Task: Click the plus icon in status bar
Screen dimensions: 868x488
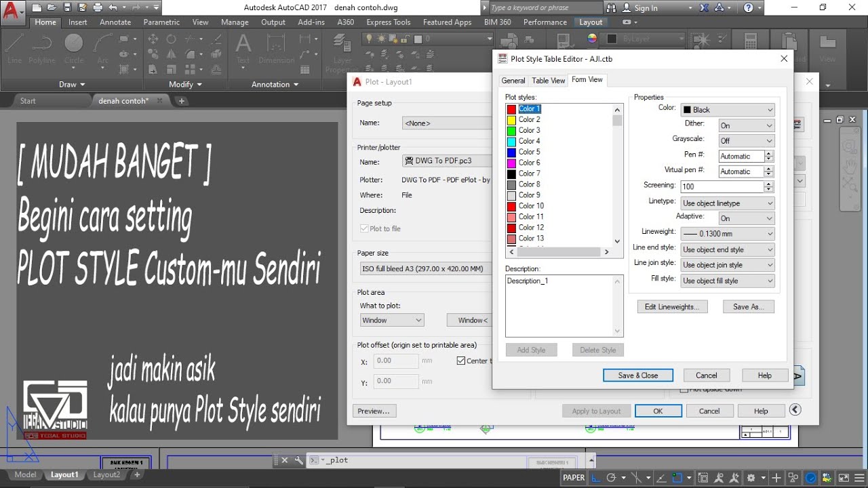Action: coord(777,477)
